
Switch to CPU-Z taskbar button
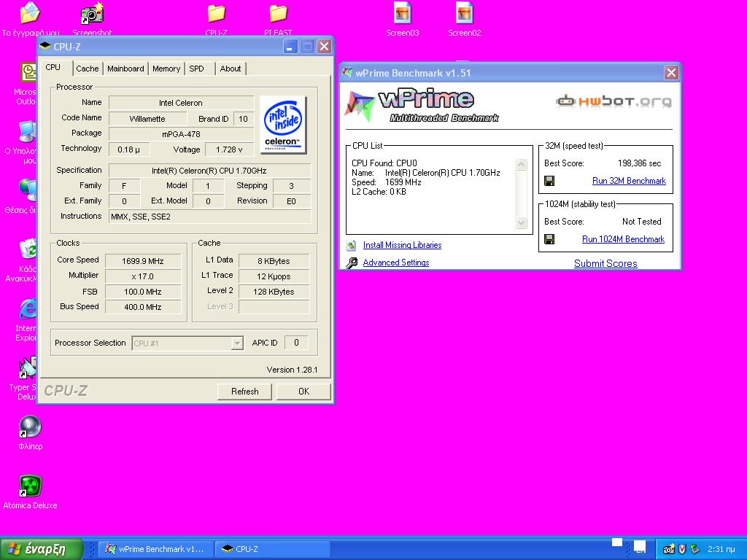pos(271,549)
